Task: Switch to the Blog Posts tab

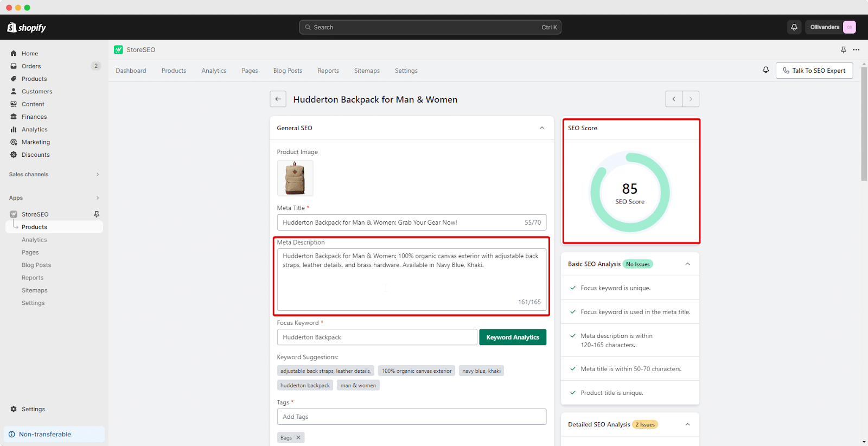Action: click(x=288, y=71)
